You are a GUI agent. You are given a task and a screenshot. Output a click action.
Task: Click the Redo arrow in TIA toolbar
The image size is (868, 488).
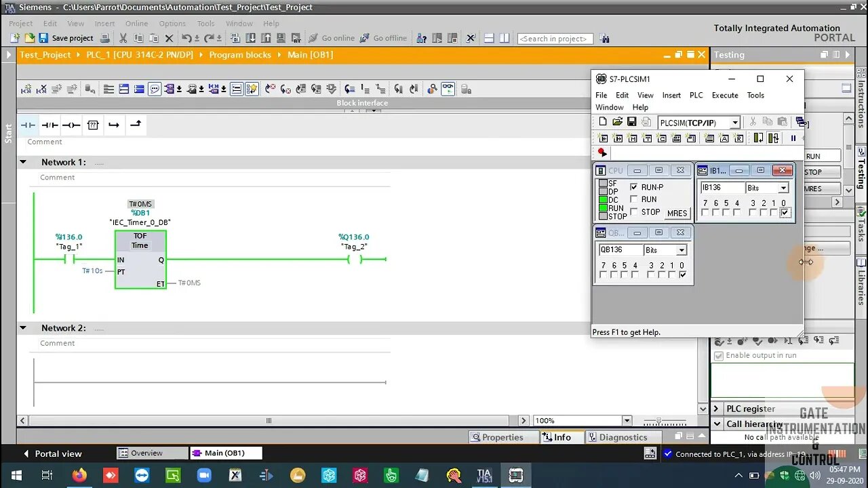[x=208, y=38]
